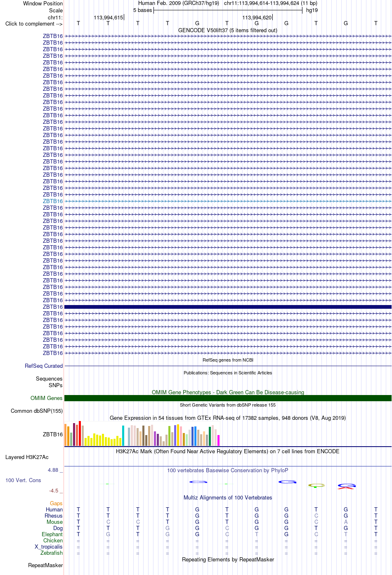Click the Dog species label
The image size is (392, 575).
pyautogui.click(x=58, y=528)
